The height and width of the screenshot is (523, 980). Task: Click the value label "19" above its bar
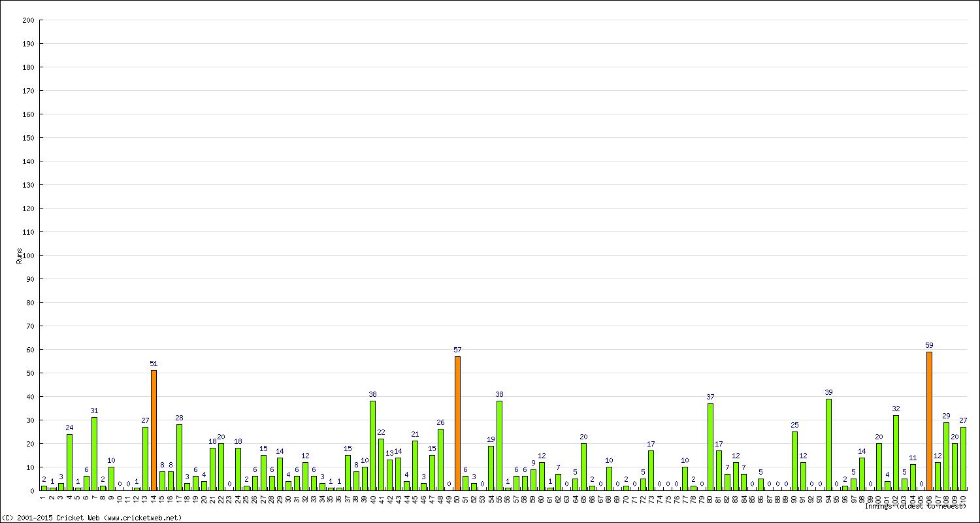[491, 439]
